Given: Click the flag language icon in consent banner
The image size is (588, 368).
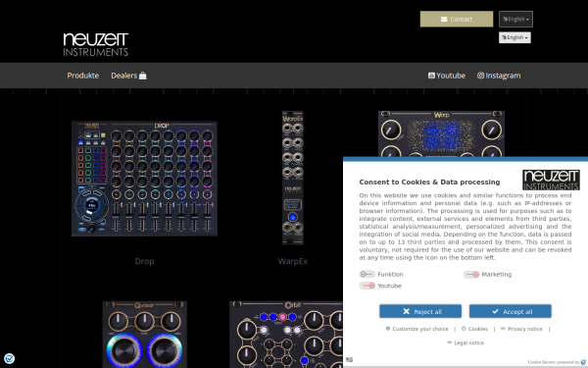Looking at the screenshot, I should point(349,359).
